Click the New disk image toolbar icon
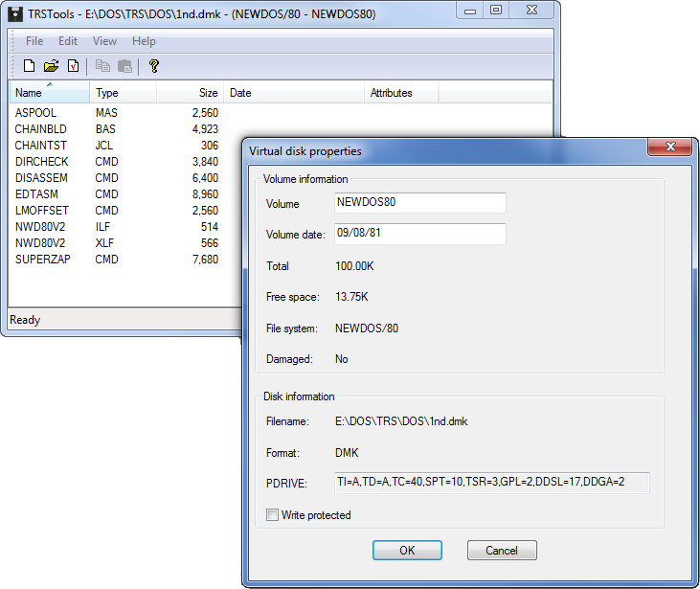The image size is (700, 589). 29,66
